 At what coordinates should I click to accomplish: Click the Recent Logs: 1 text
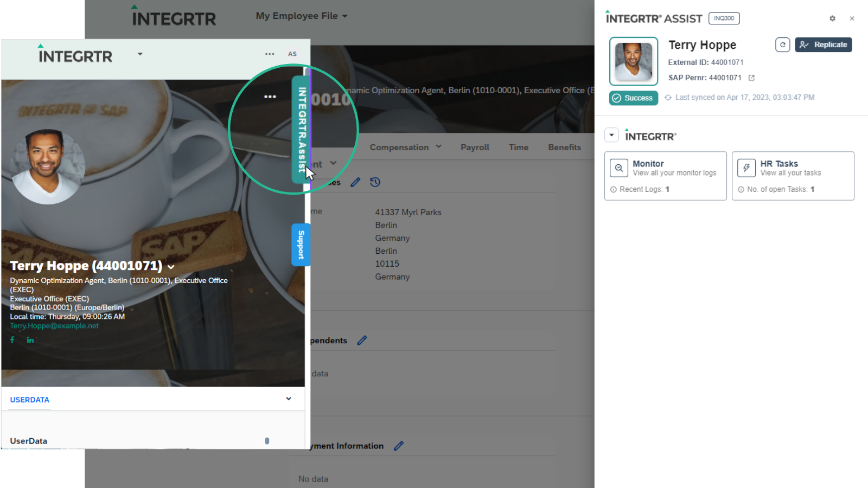coord(644,189)
